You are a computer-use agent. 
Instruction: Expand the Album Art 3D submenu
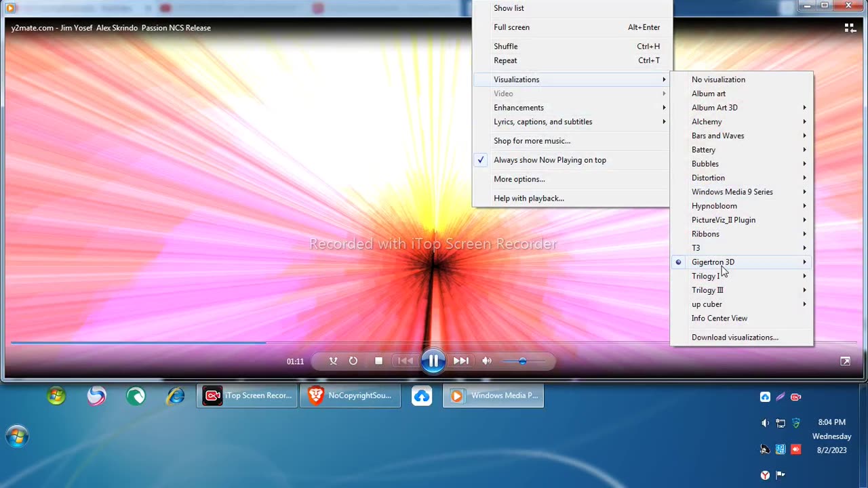(742, 108)
